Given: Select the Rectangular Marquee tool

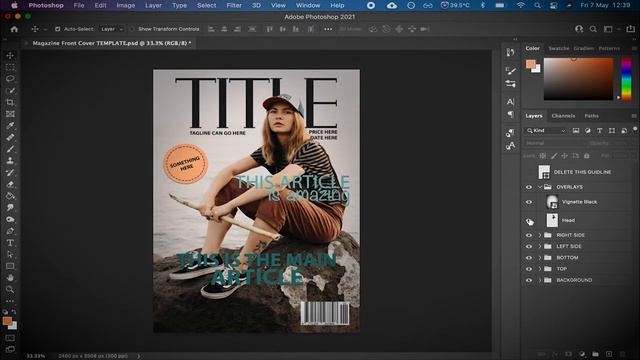Looking at the screenshot, I should [x=10, y=67].
